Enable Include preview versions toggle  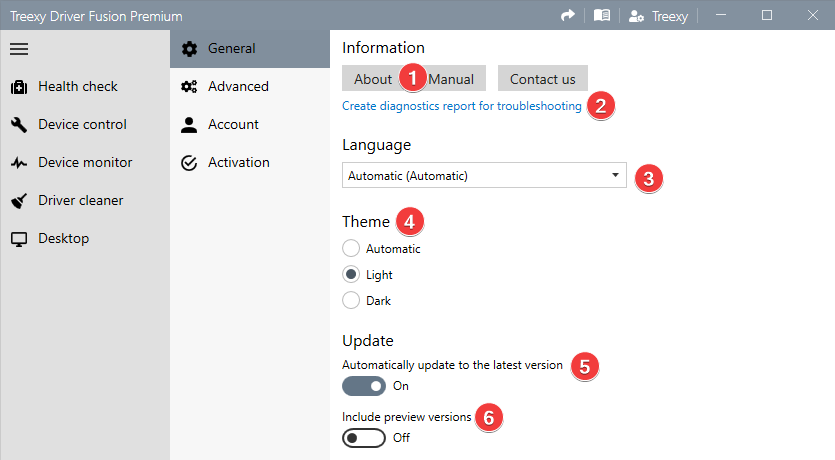point(364,438)
